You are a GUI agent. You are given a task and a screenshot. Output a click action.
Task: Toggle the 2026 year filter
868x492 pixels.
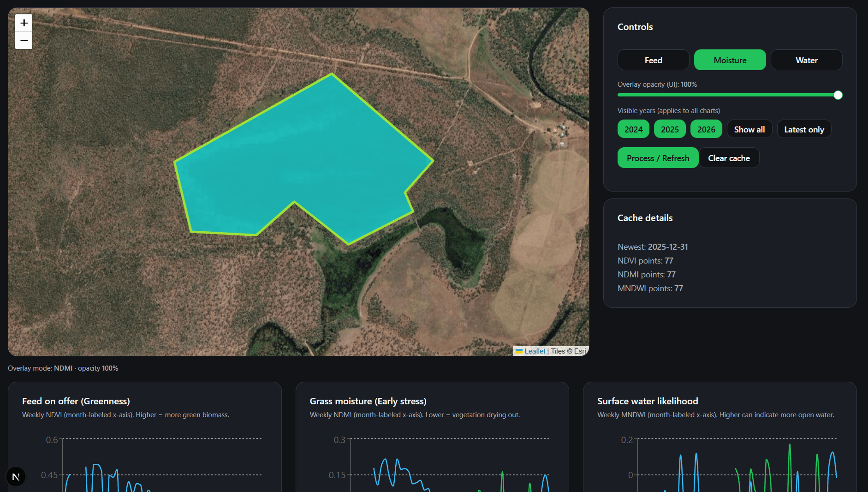706,129
